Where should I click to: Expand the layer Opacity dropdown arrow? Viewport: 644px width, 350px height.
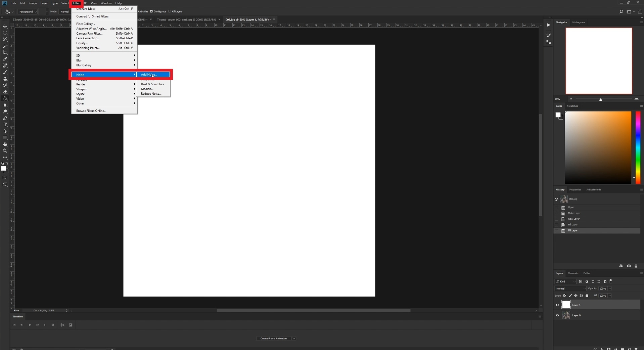609,289
